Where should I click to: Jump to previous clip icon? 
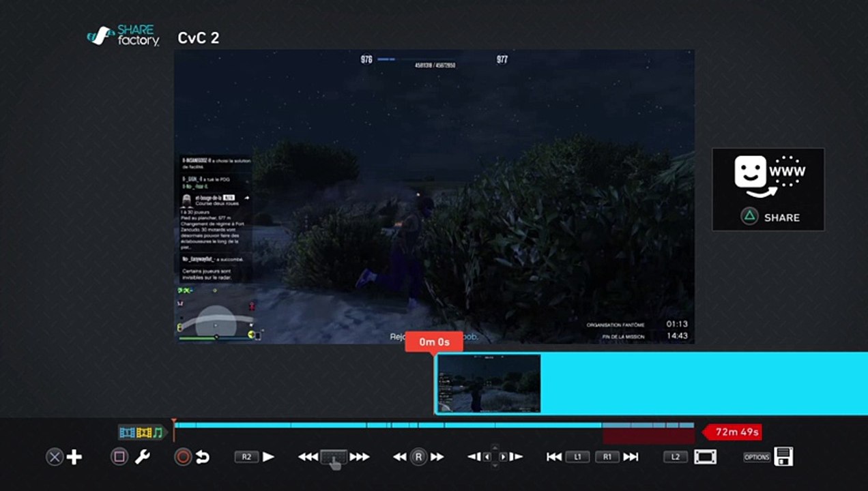[554, 457]
